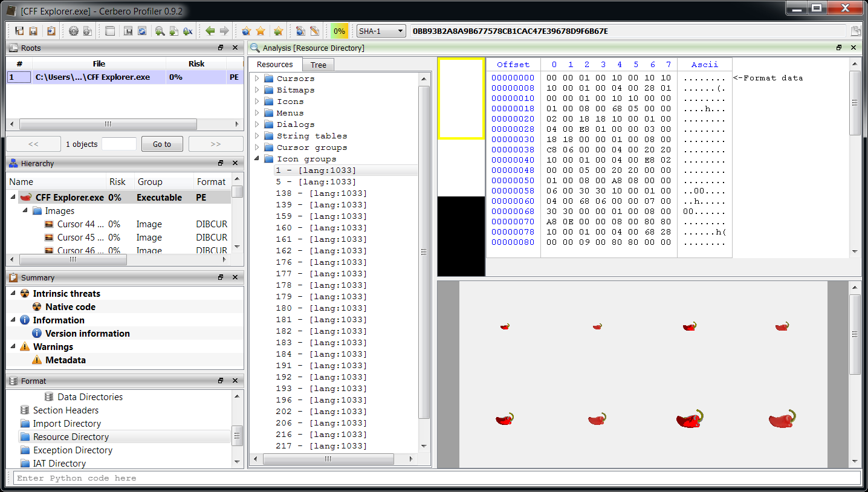Open settings via the gear icon
The height and width of the screenshot is (492, 868).
[x=74, y=31]
